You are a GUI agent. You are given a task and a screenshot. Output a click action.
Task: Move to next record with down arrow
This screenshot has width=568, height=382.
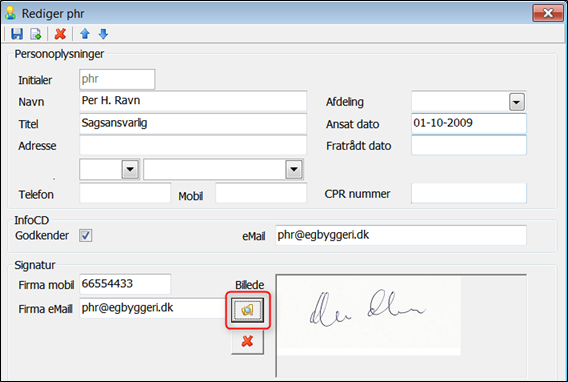pyautogui.click(x=103, y=34)
